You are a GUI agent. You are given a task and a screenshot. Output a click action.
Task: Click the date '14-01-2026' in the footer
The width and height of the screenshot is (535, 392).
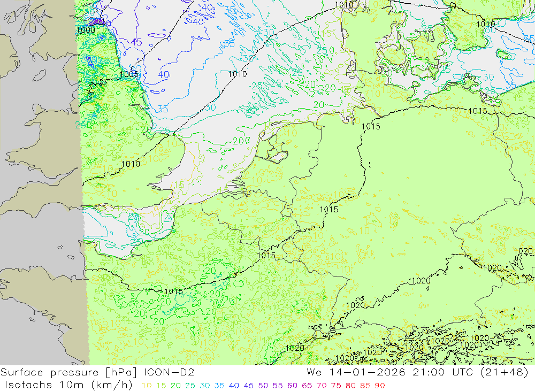[367, 372]
